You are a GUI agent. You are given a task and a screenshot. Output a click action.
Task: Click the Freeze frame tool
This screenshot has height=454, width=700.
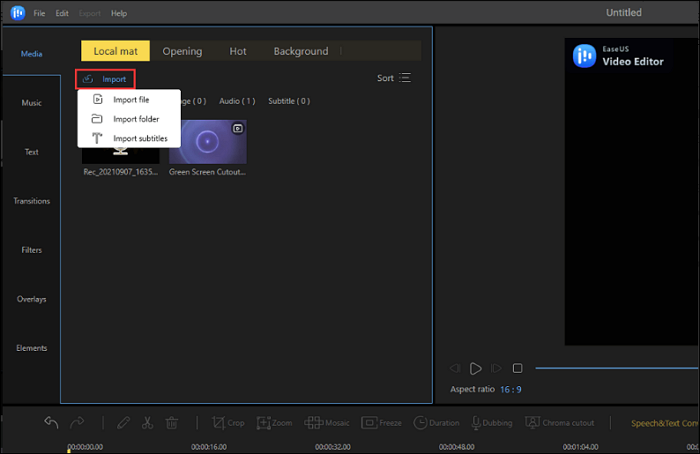[381, 423]
